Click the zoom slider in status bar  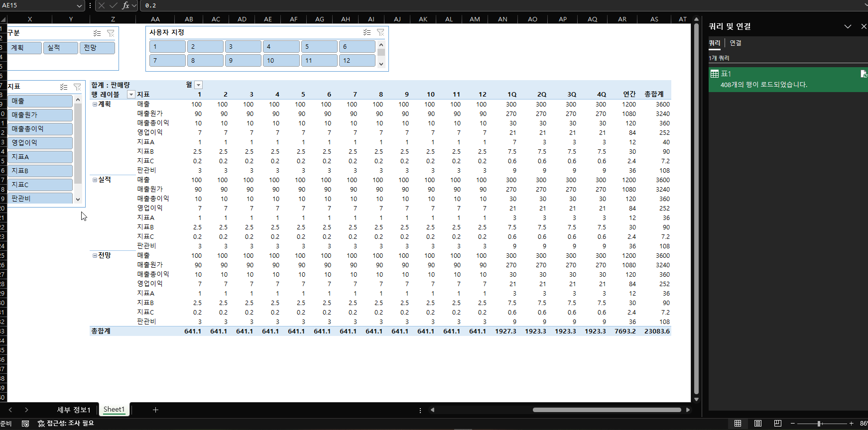coord(819,424)
